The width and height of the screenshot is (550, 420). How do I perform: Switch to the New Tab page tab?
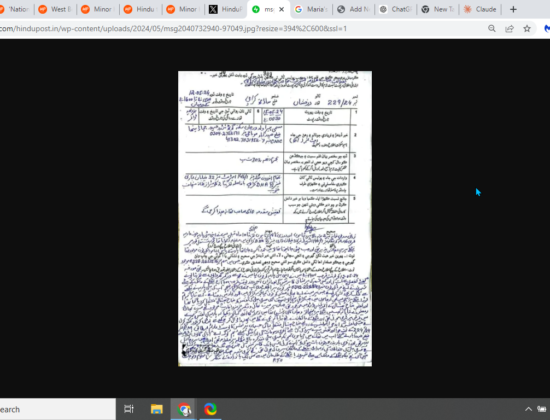[438, 9]
